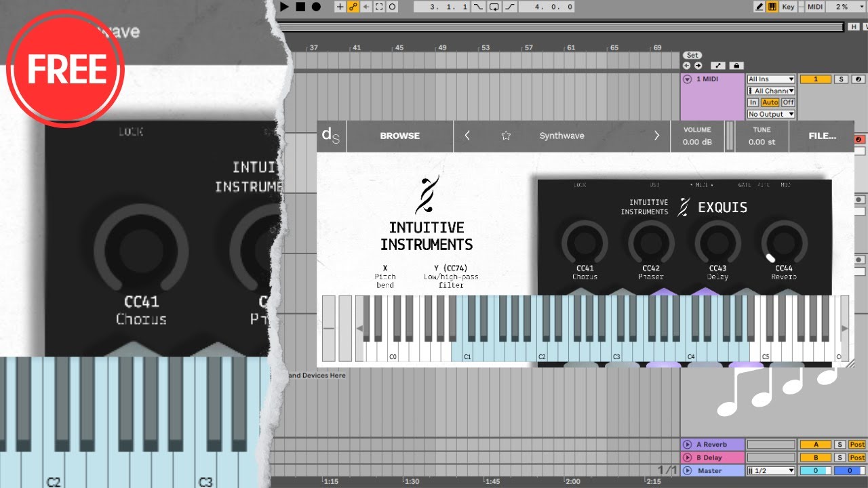Go to previous preset with left chevron
Image resolution: width=868 pixels, height=488 pixels.
tap(467, 136)
